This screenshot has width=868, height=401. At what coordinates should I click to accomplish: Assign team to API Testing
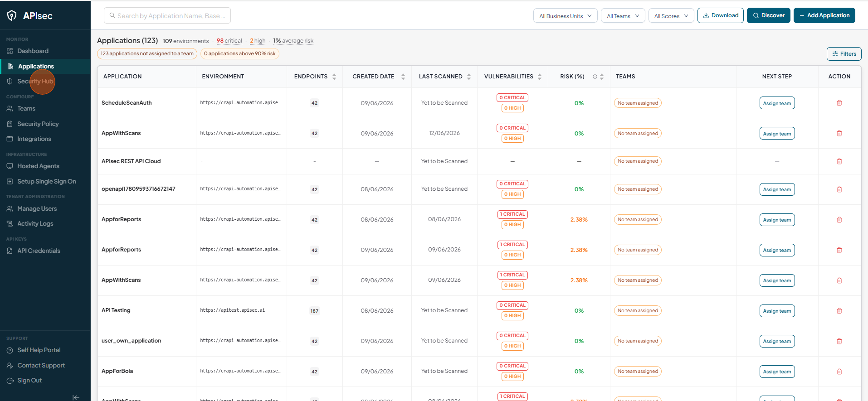[777, 311]
